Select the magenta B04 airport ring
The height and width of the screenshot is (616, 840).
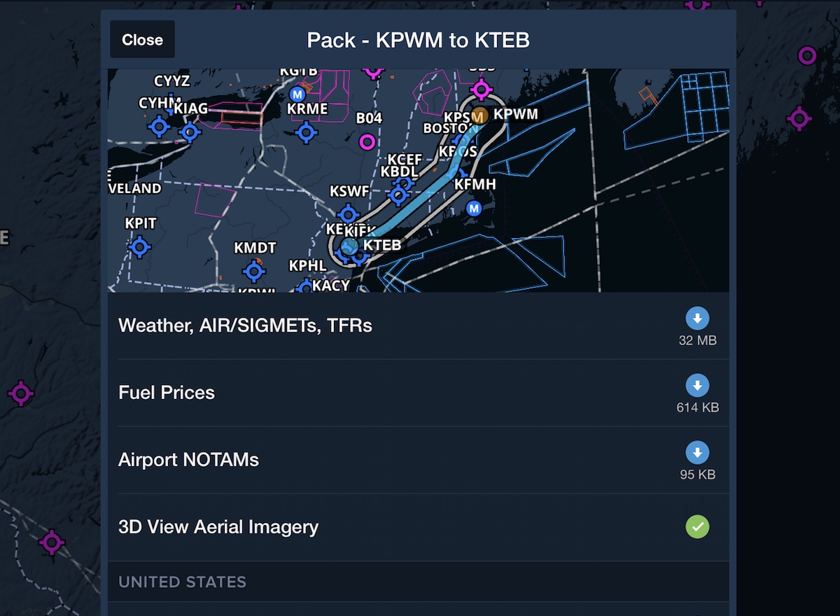(x=367, y=142)
